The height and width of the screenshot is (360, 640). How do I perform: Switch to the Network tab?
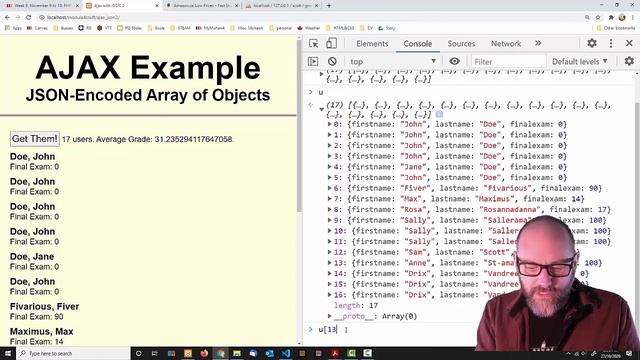coord(506,43)
